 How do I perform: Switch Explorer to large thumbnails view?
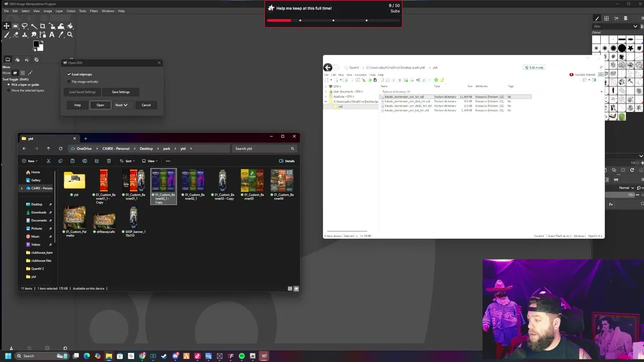tap(296, 289)
